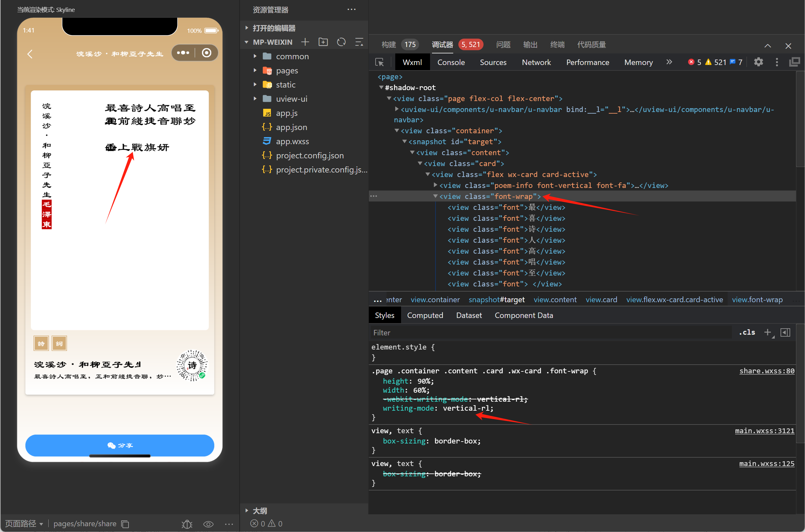This screenshot has width=805, height=532.
Task: Refresh the file explorer tree
Action: pos(341,42)
